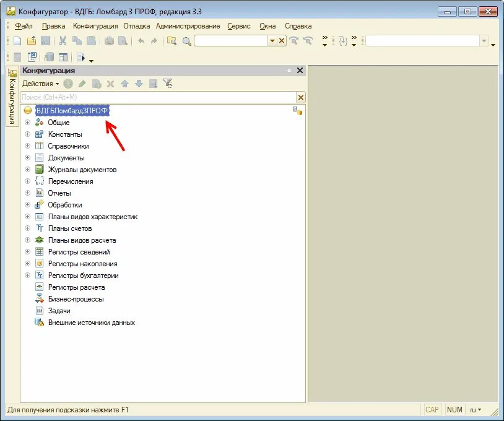Click the Open file toolbar icon
Screen dimensions: 504x421
pyautogui.click(x=32, y=41)
